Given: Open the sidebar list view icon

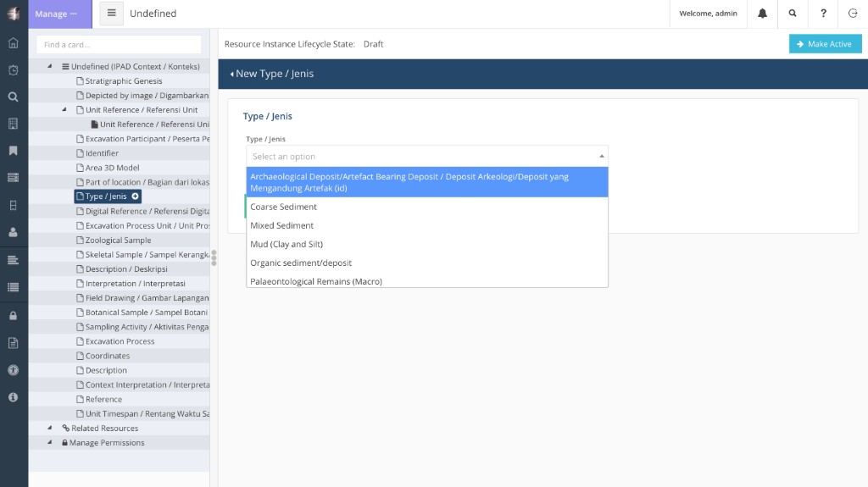Looking at the screenshot, I should [x=14, y=286].
